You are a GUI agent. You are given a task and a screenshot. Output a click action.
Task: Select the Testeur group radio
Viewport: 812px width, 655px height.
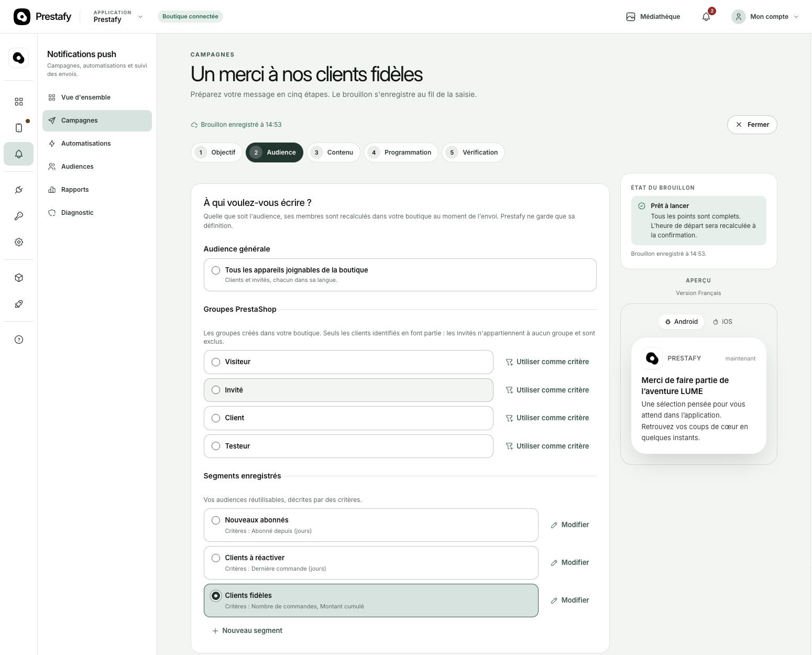coord(216,446)
